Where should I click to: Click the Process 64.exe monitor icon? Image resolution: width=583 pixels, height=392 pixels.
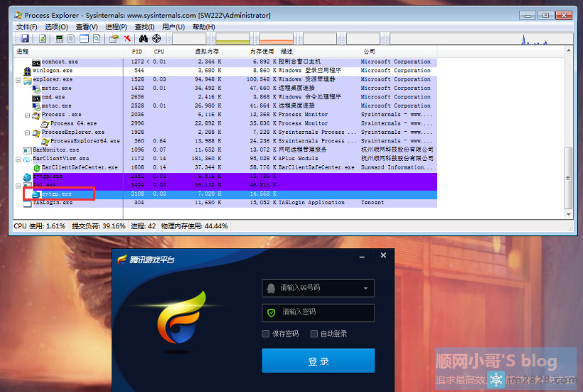[x=45, y=124]
